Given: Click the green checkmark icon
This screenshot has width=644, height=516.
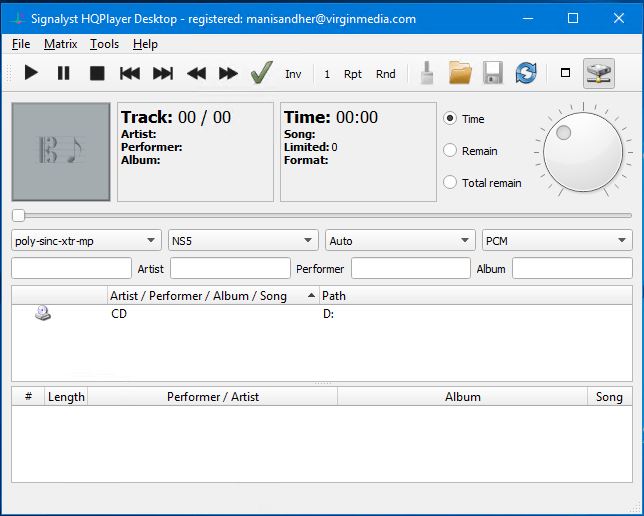Looking at the screenshot, I should click(262, 72).
